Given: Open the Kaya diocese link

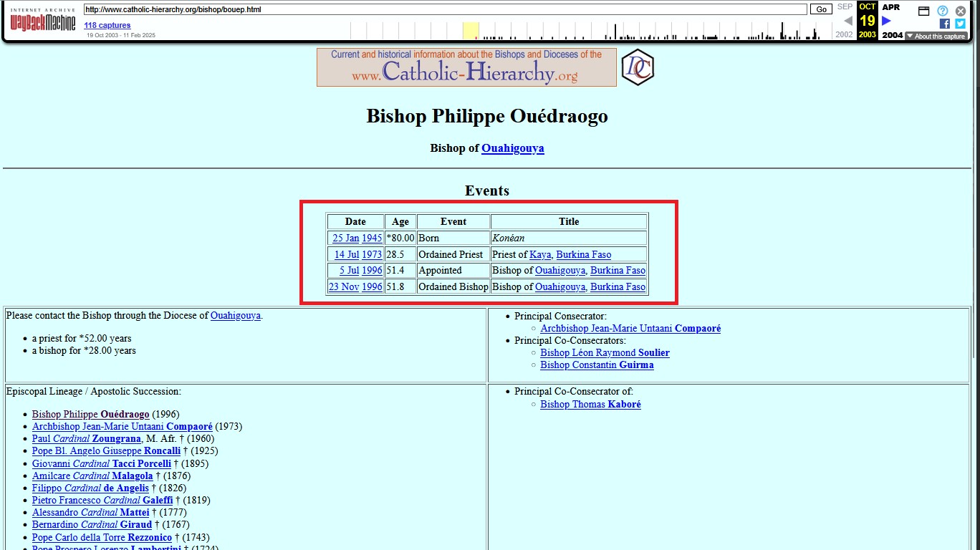Looking at the screenshot, I should point(540,254).
